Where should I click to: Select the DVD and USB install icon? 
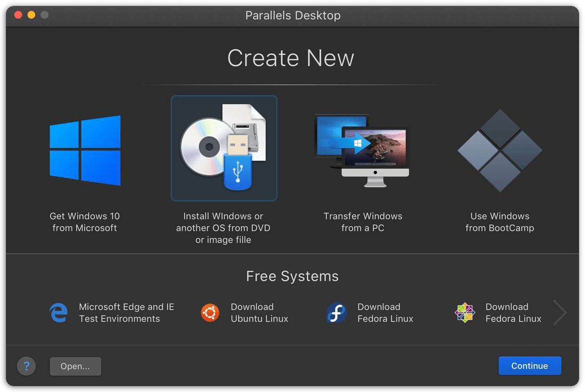[x=224, y=148]
